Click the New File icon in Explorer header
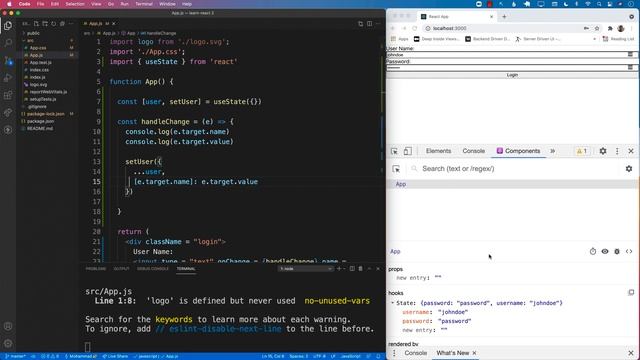This screenshot has height=360, width=640. point(36,24)
